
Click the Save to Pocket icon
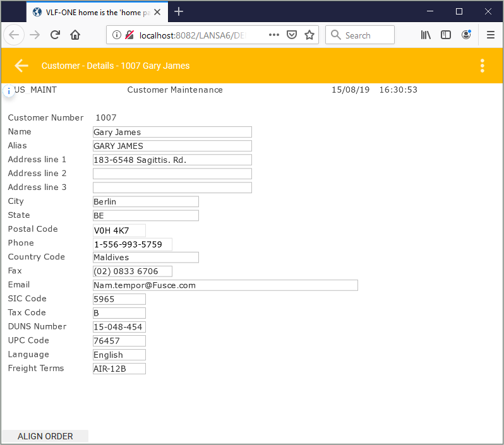pos(292,35)
